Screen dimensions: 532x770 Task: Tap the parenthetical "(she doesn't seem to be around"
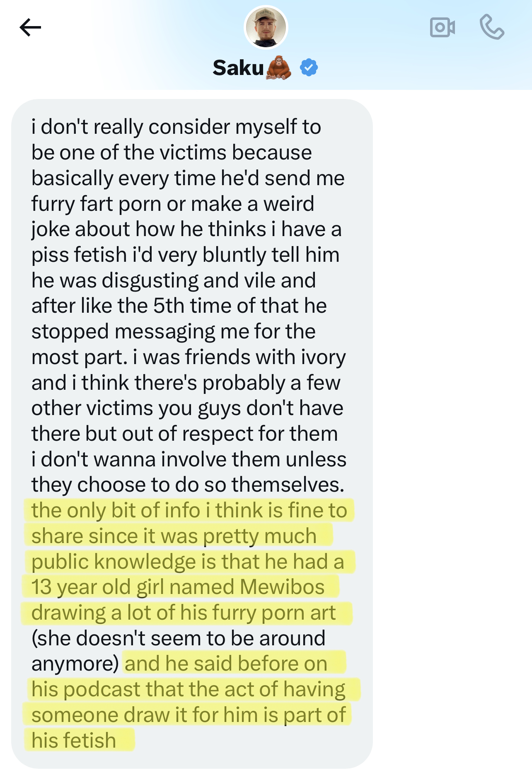click(x=178, y=638)
